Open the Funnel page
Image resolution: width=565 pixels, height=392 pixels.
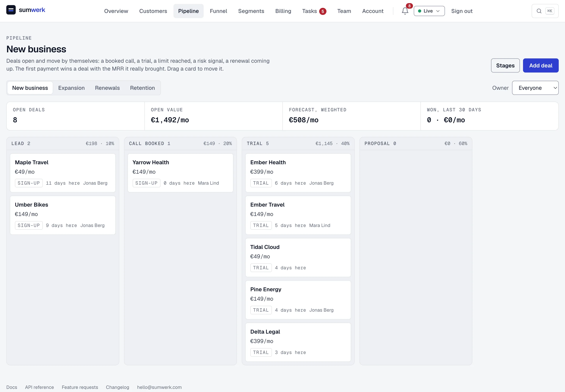pyautogui.click(x=218, y=11)
